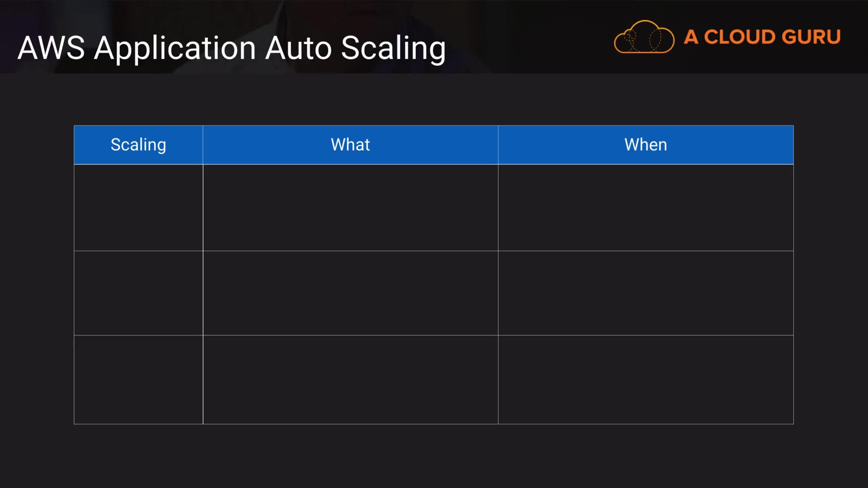868x488 pixels.
Task: Click the word Scaling in the slide title
Action: click(393, 49)
